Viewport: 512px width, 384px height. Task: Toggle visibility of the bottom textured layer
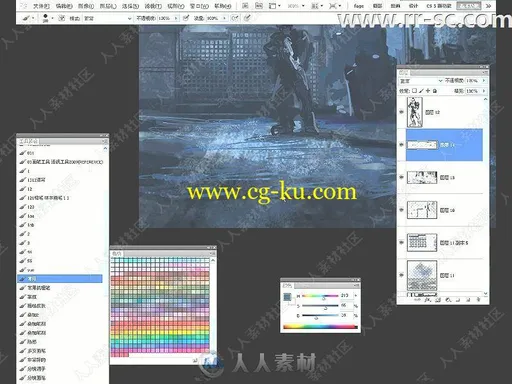[x=401, y=275]
